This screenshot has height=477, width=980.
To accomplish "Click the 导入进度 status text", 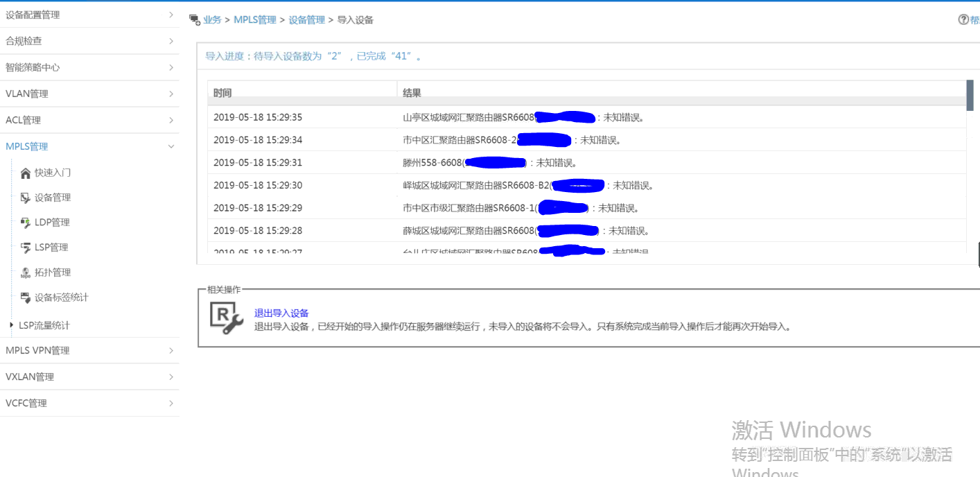I will [313, 56].
